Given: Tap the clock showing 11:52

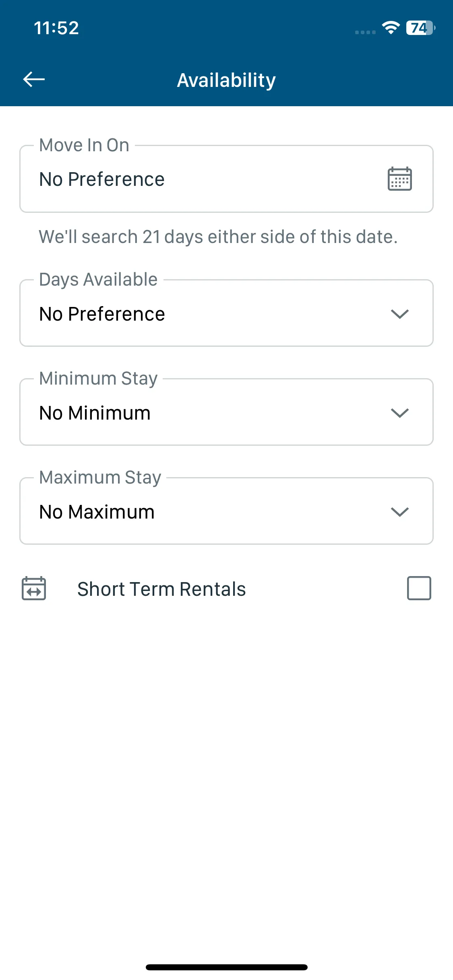Looking at the screenshot, I should (x=56, y=28).
